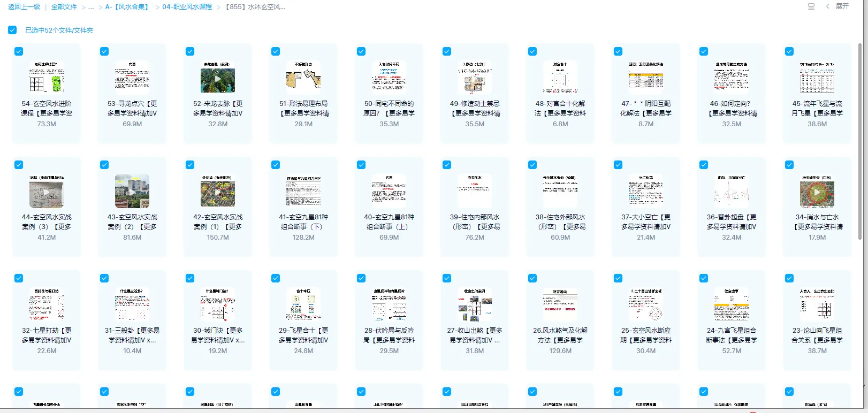Open the 25-玄空风水断应期 thumbnail
868x413 pixels.
[x=646, y=304]
